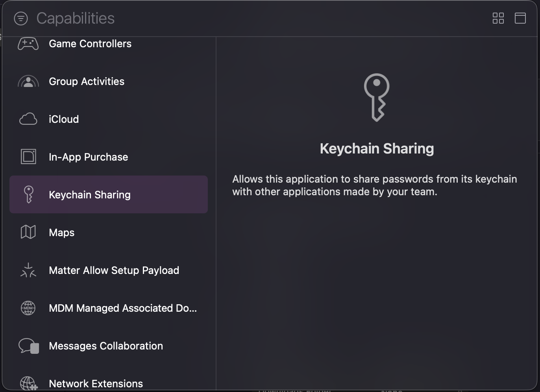This screenshot has height=392, width=540.
Task: Click the Game Controllers gamepad icon
Action: pyautogui.click(x=28, y=44)
